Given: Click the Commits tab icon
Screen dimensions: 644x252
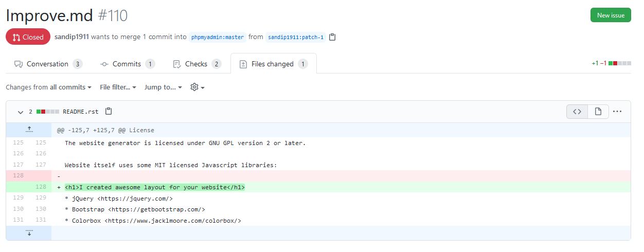Looking at the screenshot, I should 104,64.
